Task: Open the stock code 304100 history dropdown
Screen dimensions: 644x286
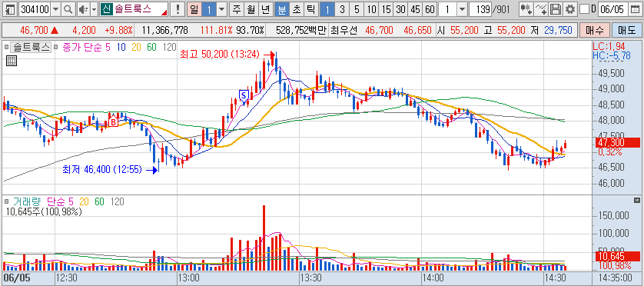Action: coord(56,9)
